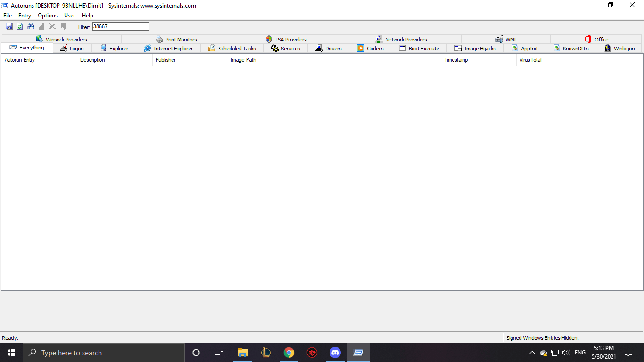Click the 'Ready.' status bar text

point(10,338)
